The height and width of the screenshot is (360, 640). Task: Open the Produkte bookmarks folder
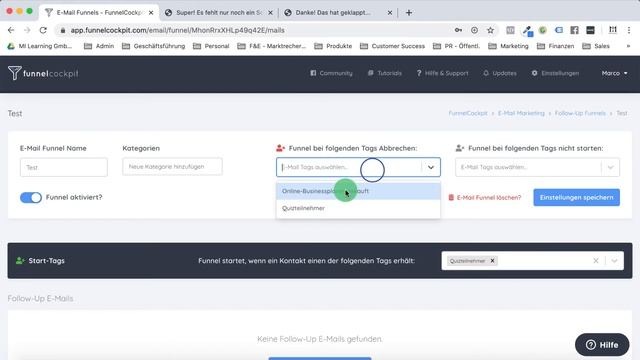point(333,46)
